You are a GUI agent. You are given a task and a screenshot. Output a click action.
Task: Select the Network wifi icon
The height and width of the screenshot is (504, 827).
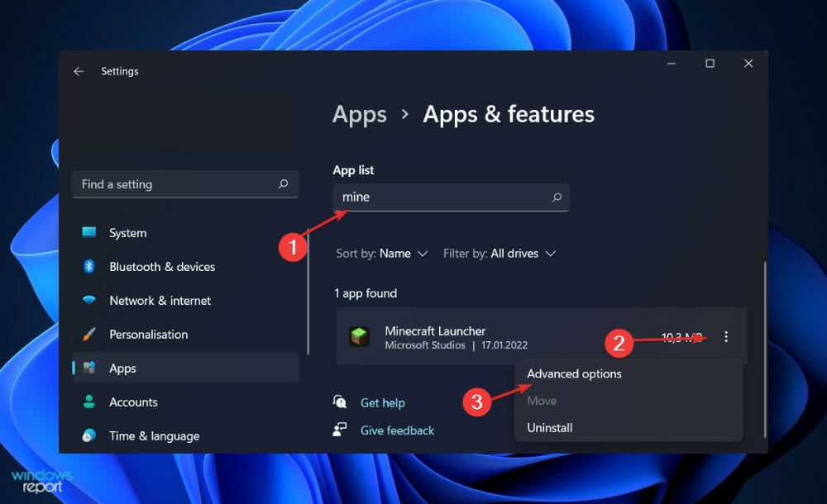pos(89,300)
